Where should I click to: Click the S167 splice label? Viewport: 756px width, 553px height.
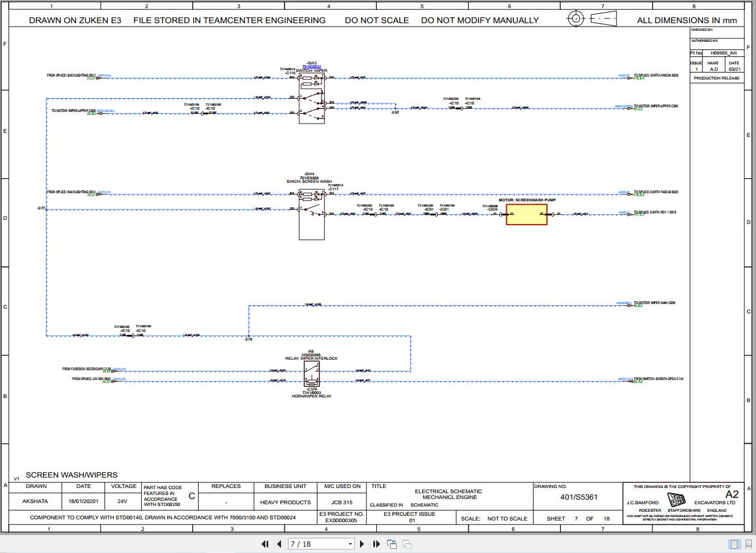395,113
